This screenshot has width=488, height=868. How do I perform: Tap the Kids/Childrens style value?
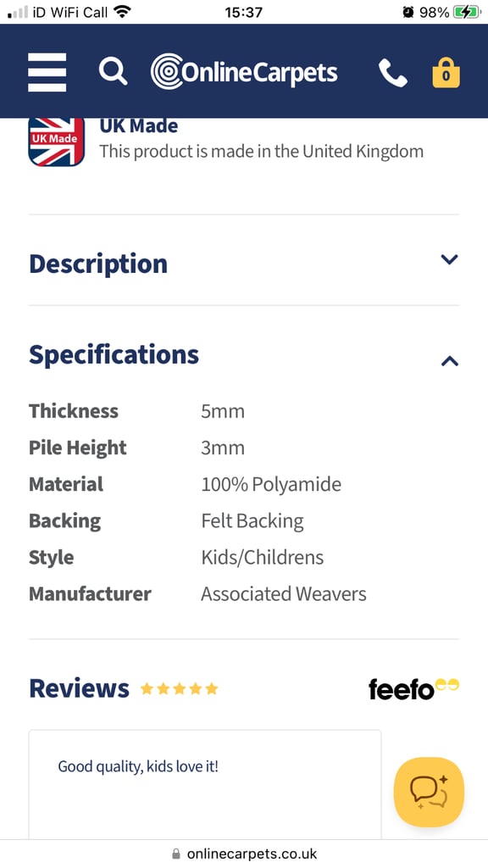(263, 558)
